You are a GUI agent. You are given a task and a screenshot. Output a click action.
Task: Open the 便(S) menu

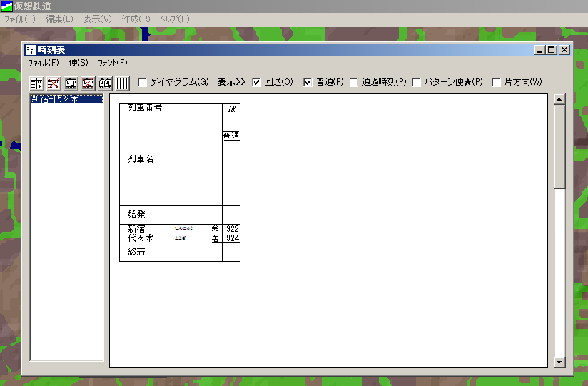click(x=78, y=63)
